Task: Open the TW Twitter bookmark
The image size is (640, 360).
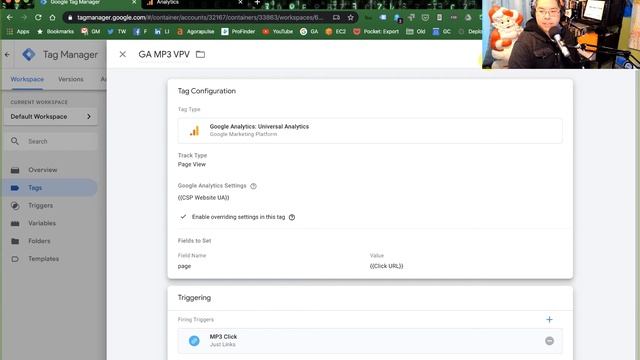Action: click(x=117, y=31)
